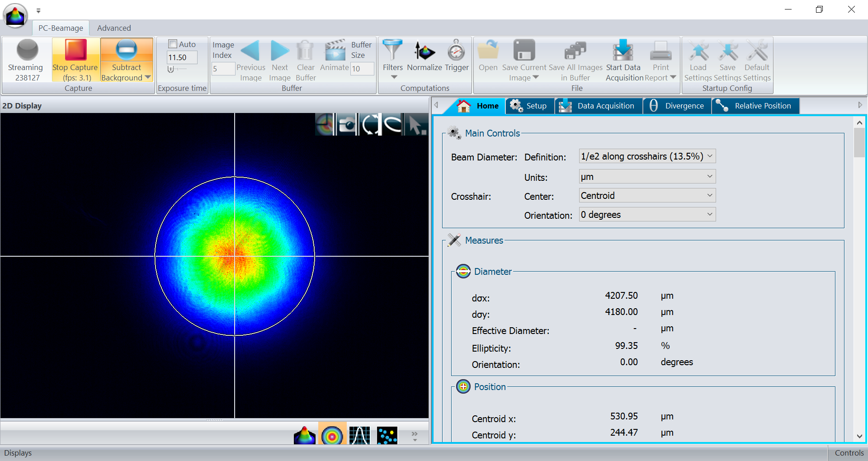This screenshot has width=868, height=461.
Task: Open the Crosshair Orientation dropdown
Action: click(x=647, y=215)
